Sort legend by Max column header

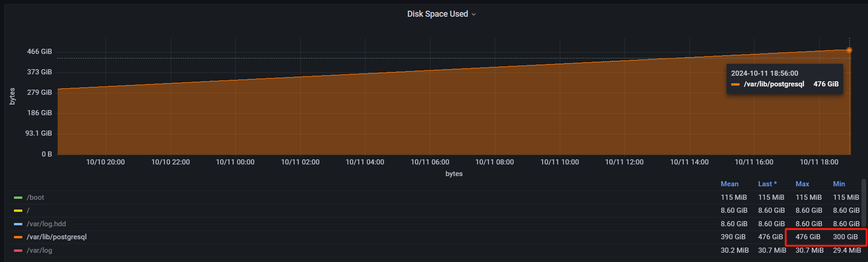click(802, 184)
